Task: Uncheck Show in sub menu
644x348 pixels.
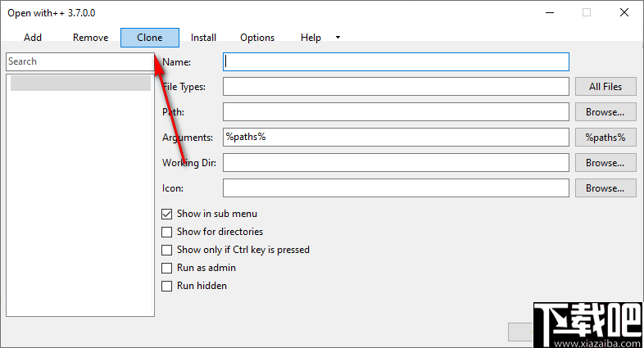Action: tap(167, 214)
